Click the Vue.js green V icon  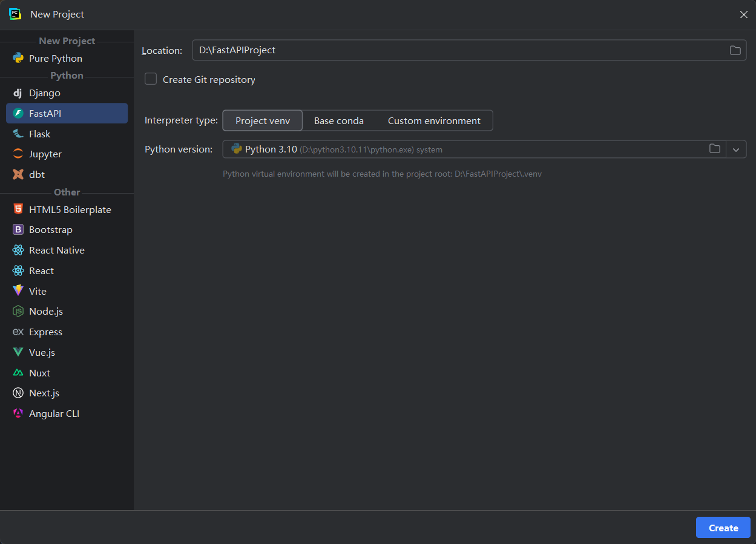18,352
